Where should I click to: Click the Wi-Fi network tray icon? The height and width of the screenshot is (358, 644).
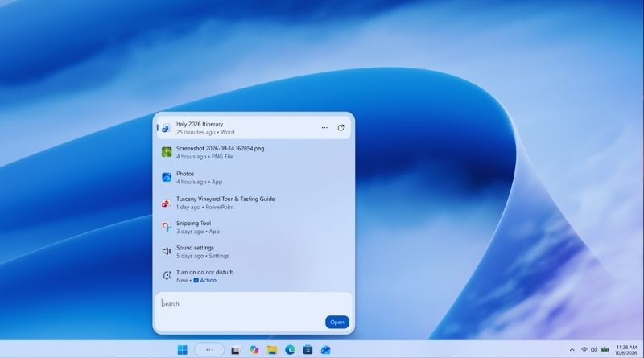(x=584, y=350)
